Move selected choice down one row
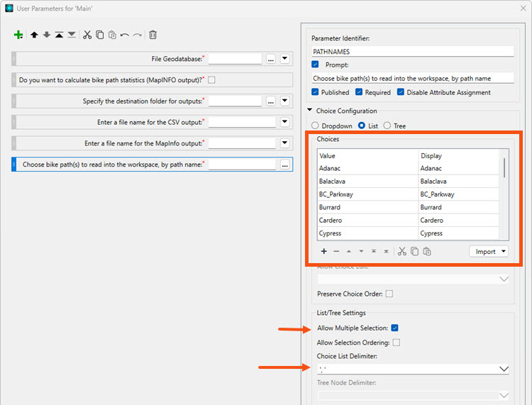Image resolution: width=532 pixels, height=405 pixels. click(x=361, y=251)
